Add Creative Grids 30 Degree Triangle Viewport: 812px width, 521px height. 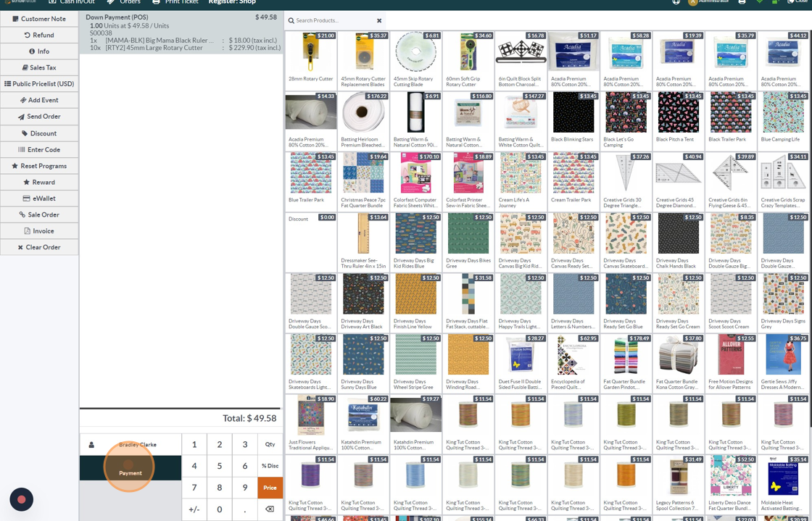tap(626, 182)
